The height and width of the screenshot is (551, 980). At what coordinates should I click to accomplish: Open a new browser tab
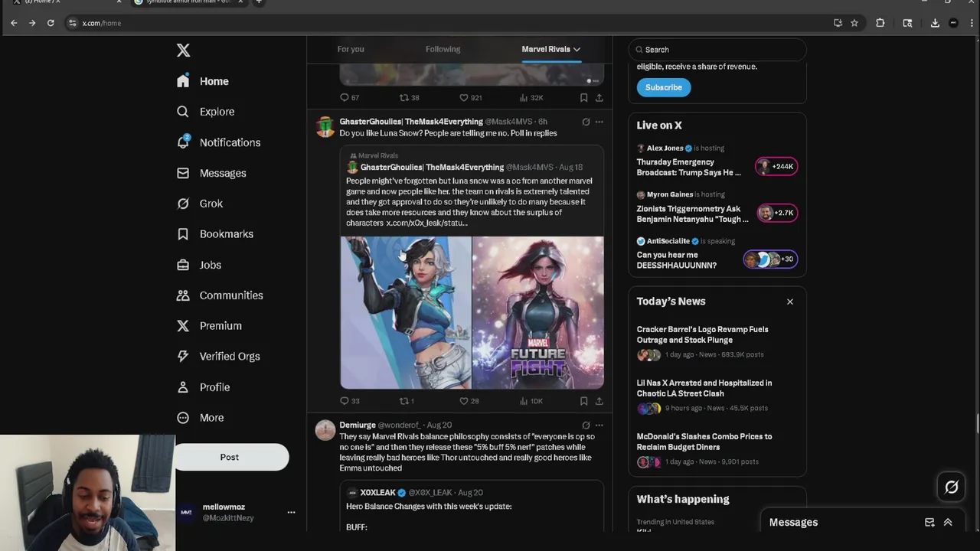259,2
